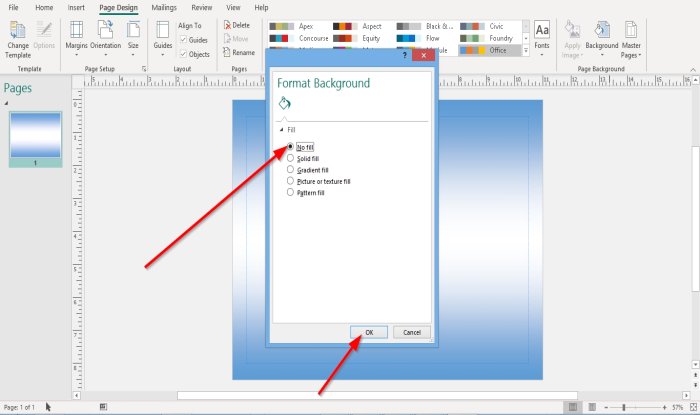This screenshot has width=700, height=415.
Task: Open the Guides gallery
Action: tap(162, 39)
